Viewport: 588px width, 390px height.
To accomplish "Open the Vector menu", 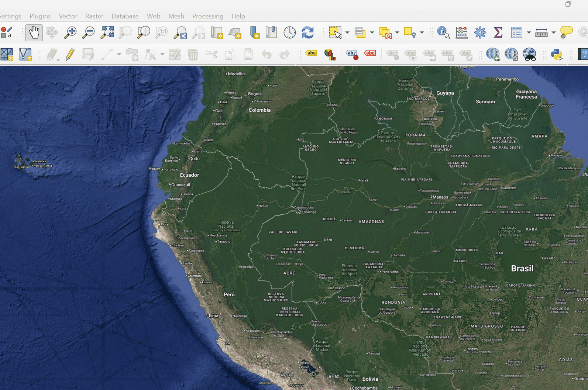I will pos(68,16).
